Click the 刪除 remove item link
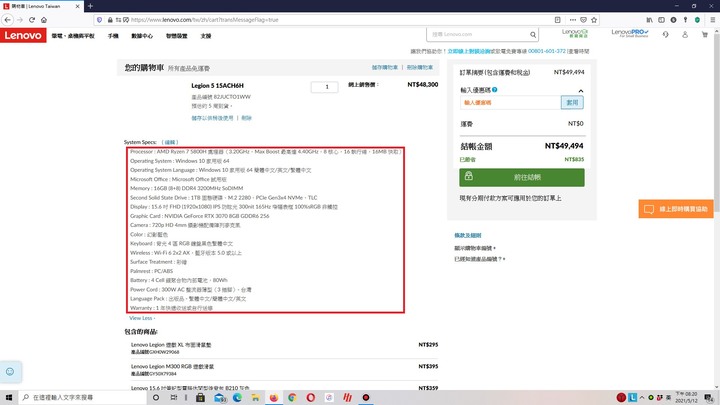Screen dimensions: 720x405 pyautogui.click(x=247, y=118)
